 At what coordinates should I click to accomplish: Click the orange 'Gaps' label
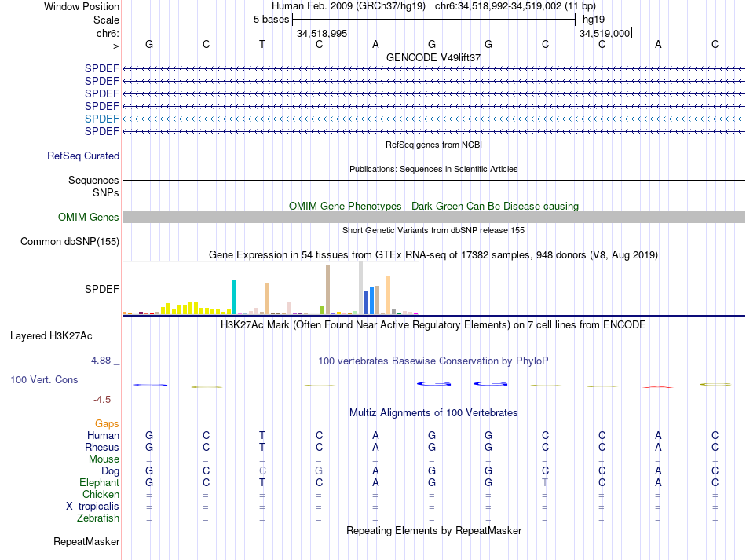click(x=107, y=423)
